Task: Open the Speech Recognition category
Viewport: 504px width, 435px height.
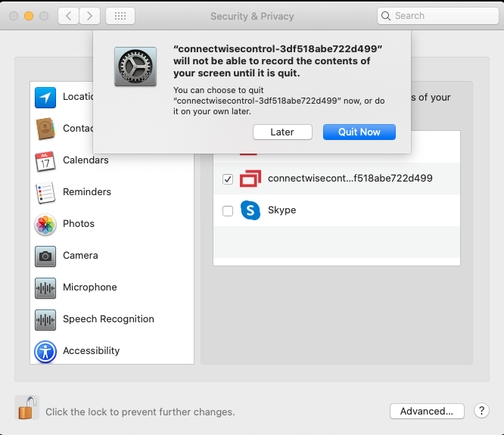Action: [112, 319]
